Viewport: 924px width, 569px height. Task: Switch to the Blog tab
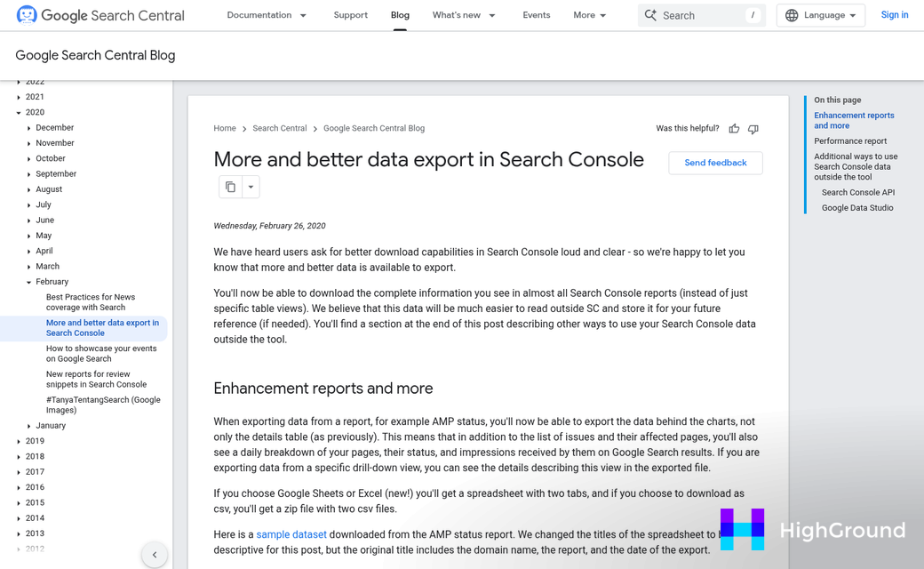(400, 15)
